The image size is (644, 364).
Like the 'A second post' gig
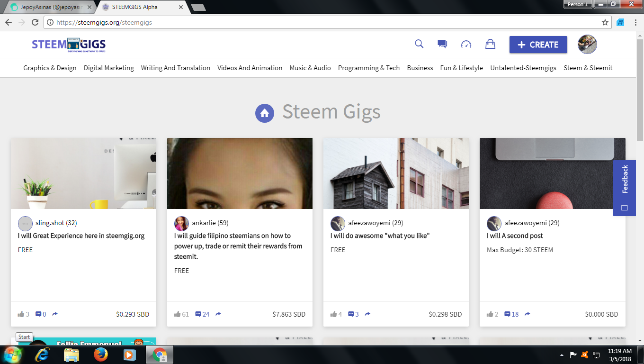[x=490, y=314]
